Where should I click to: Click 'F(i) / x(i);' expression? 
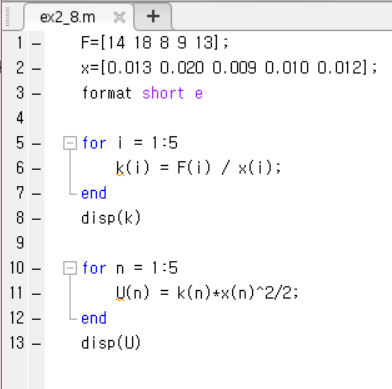pyautogui.click(x=229, y=168)
